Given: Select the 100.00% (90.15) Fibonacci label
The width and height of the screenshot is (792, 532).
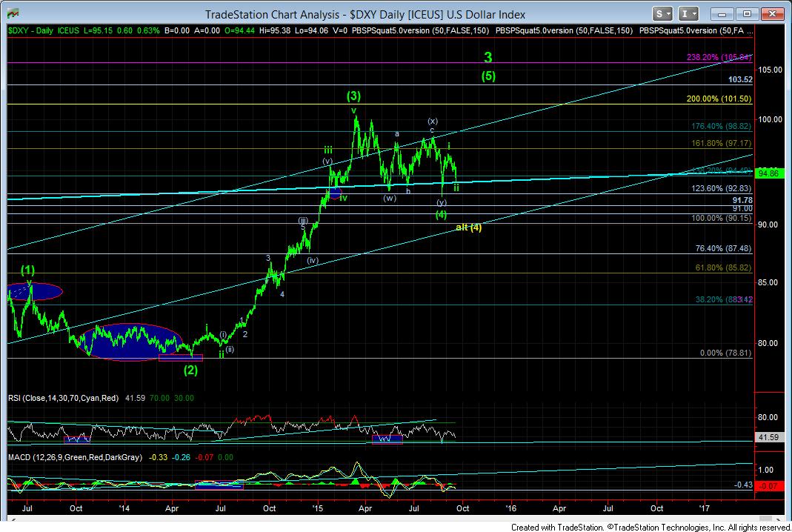Looking at the screenshot, I should 722,219.
